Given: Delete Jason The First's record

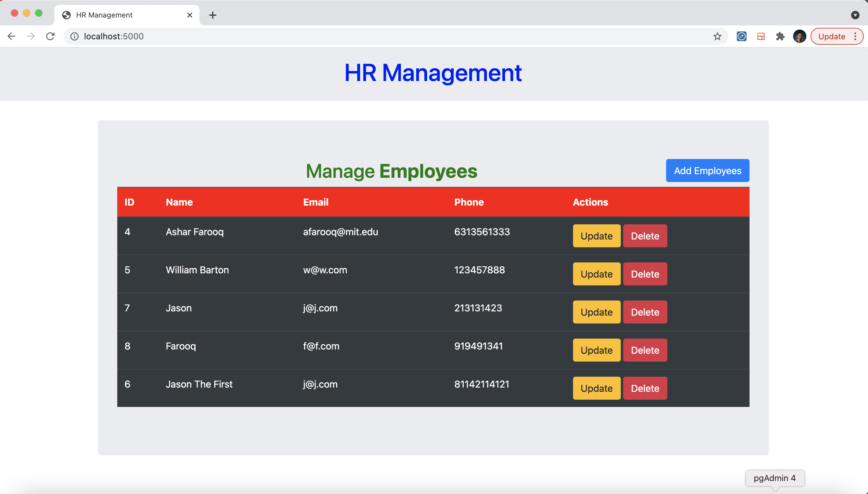Looking at the screenshot, I should tap(645, 388).
